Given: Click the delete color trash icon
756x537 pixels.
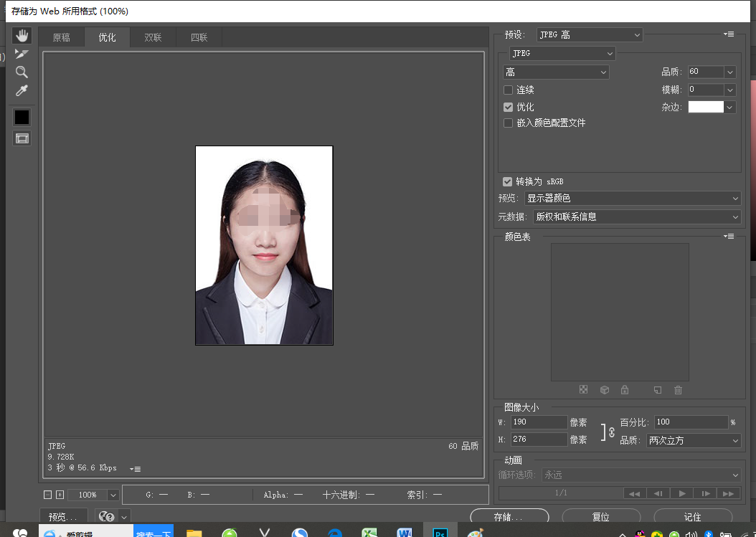Looking at the screenshot, I should coord(678,389).
